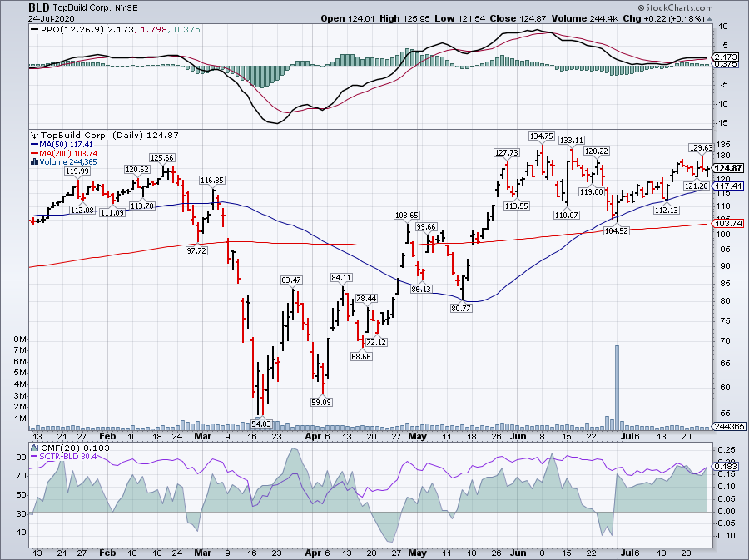Screen dimensions: 749x560
Task: Click the 84.11 price label
Action: [x=341, y=277]
